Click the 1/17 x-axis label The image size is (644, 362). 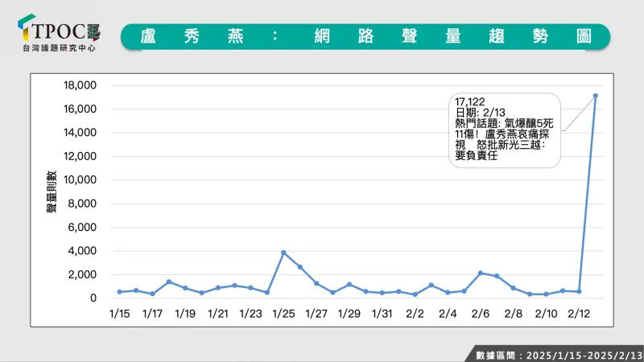point(152,314)
